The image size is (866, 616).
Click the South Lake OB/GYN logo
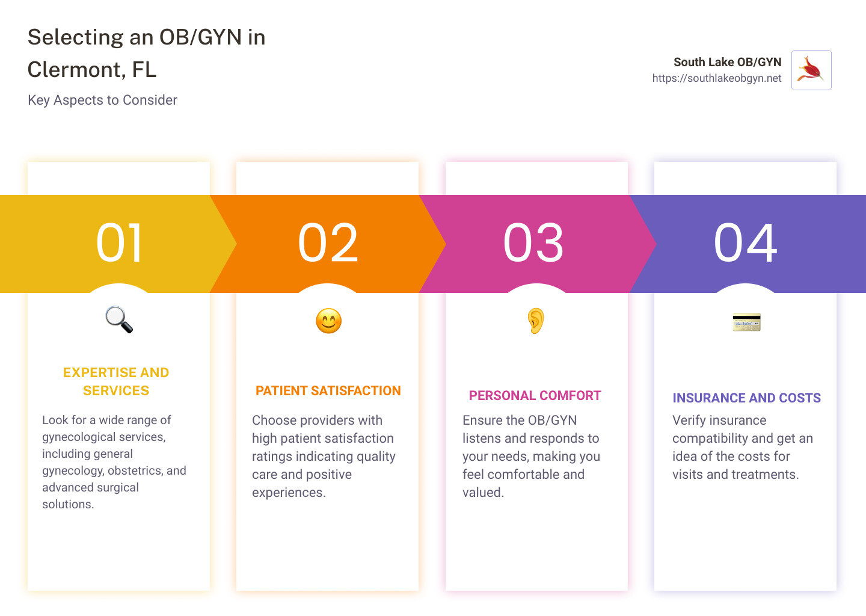[x=811, y=70]
